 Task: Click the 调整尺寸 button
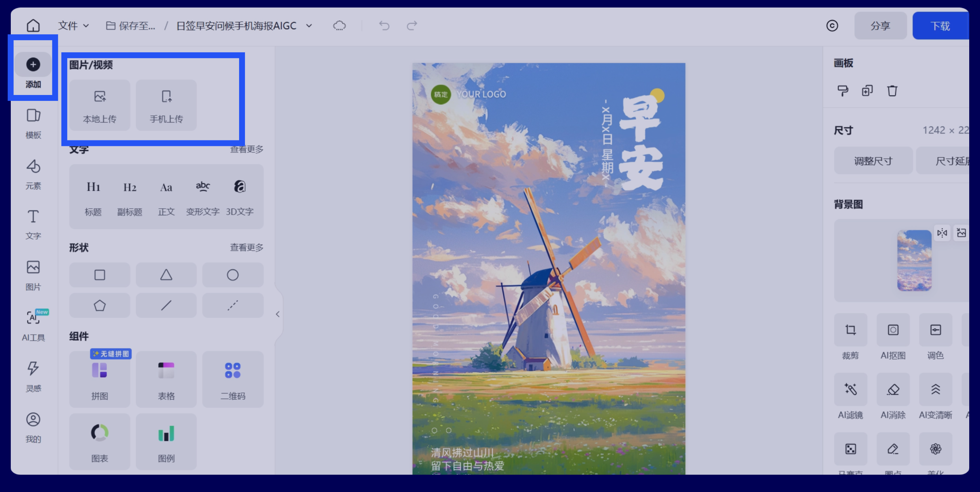coord(874,161)
